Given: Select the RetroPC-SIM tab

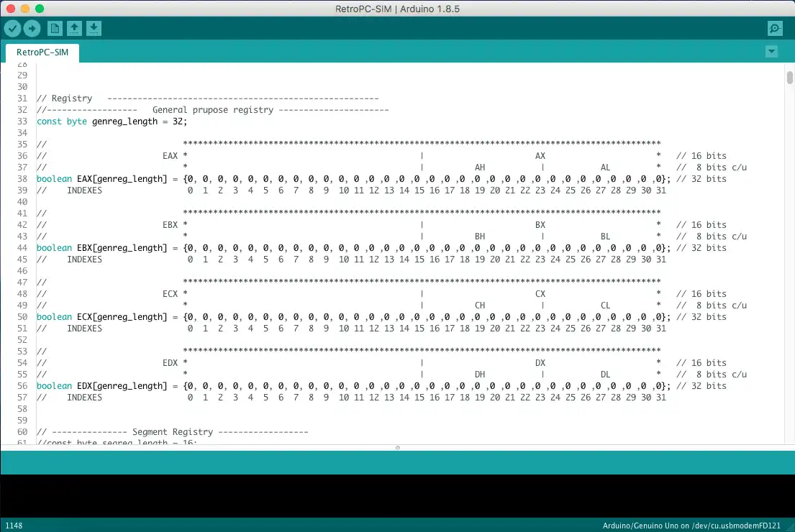Looking at the screenshot, I should tap(42, 52).
